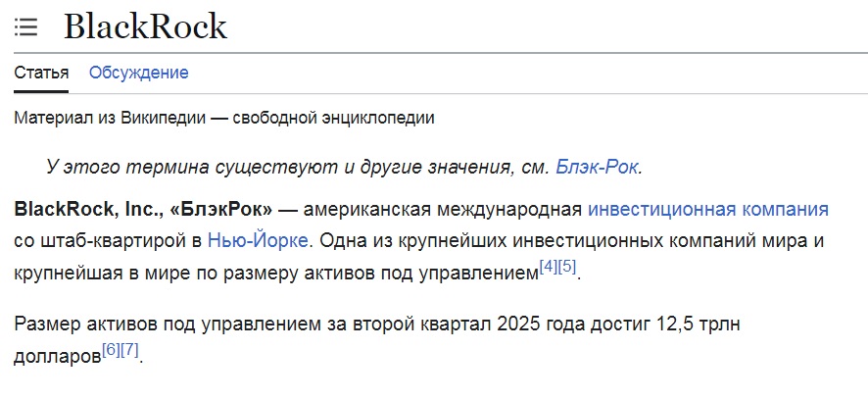Open the Обсуждение tab
The height and width of the screenshot is (400, 868).
[x=139, y=73]
